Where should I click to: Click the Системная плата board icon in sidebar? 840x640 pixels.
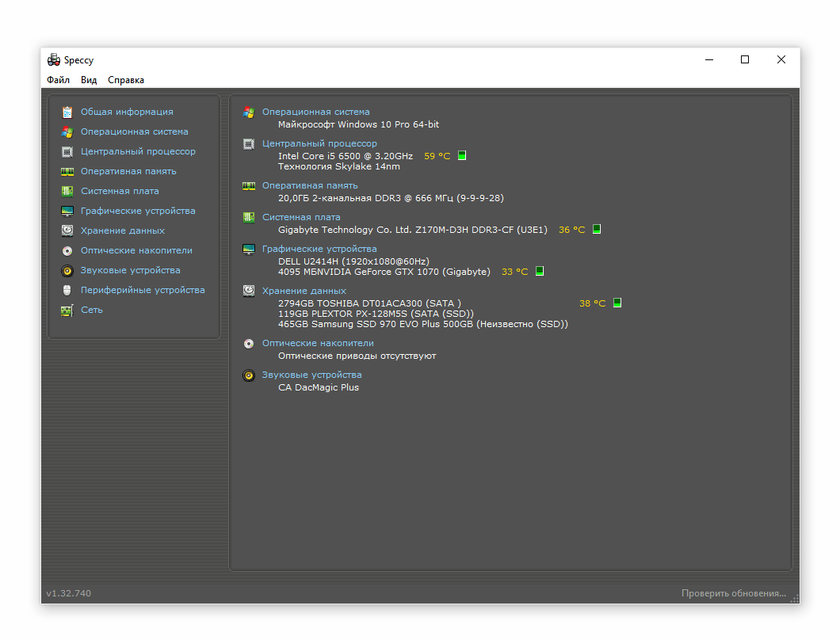(67, 191)
